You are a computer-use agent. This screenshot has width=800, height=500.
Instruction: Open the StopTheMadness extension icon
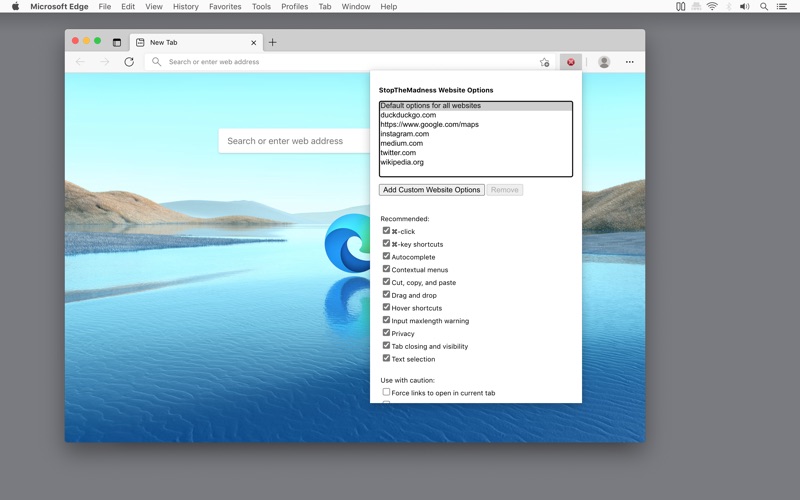[x=570, y=62]
